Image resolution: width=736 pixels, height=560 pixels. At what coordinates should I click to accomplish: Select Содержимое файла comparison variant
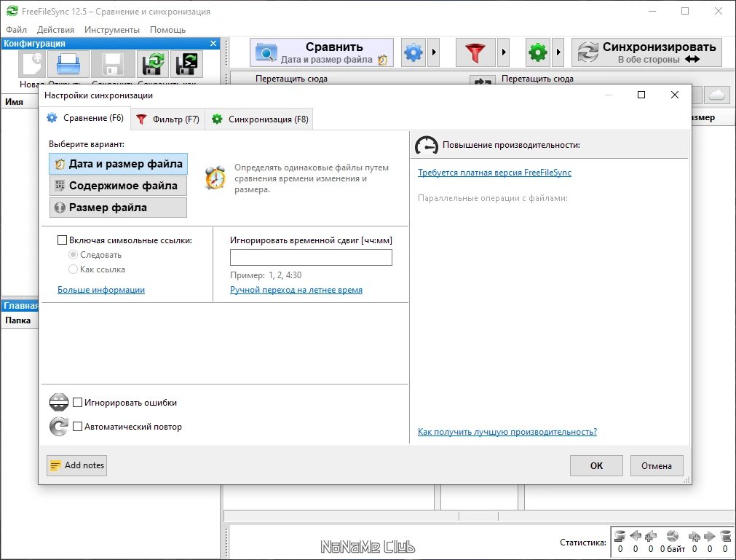click(118, 186)
